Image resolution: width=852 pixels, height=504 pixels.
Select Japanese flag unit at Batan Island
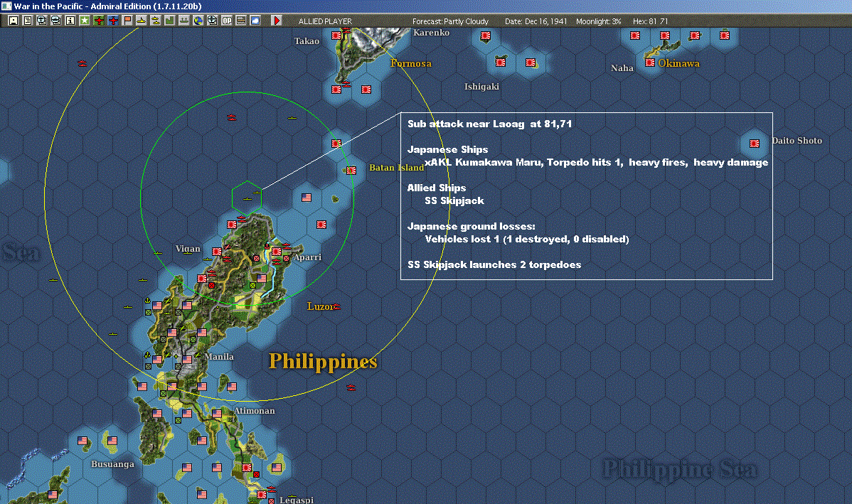[351, 171]
